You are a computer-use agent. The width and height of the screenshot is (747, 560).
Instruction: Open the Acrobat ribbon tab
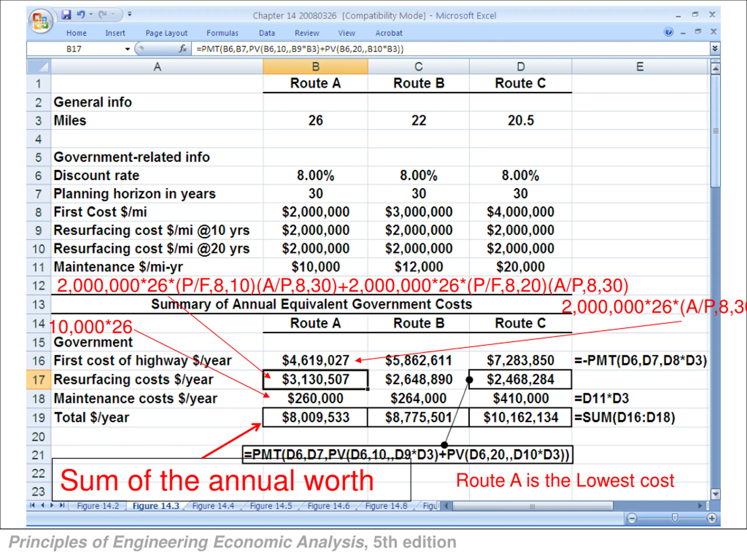[389, 33]
